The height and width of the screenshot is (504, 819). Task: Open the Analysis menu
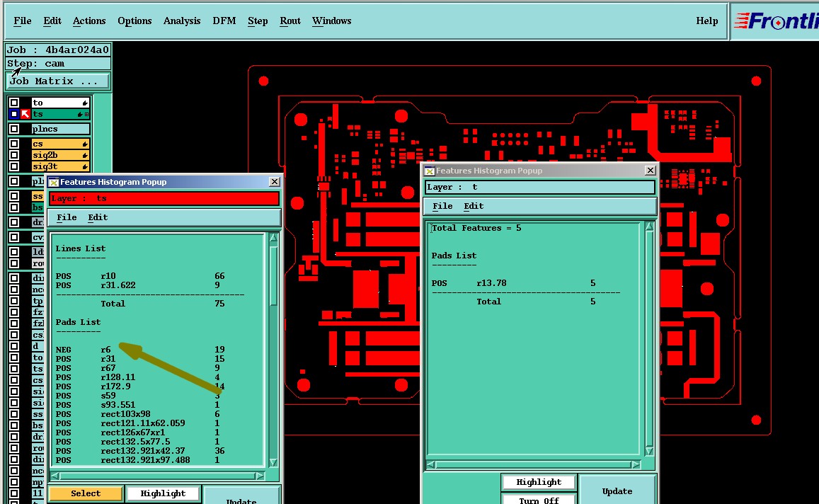(x=182, y=21)
